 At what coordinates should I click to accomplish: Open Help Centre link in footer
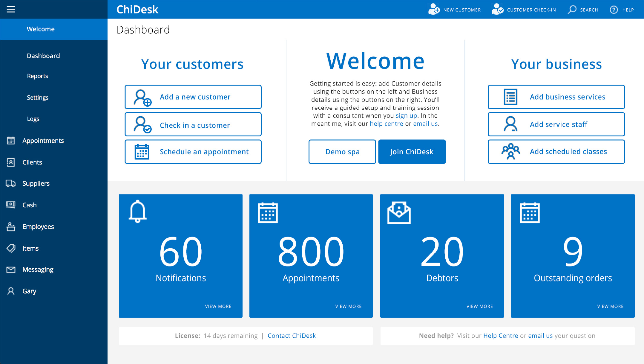(501, 336)
